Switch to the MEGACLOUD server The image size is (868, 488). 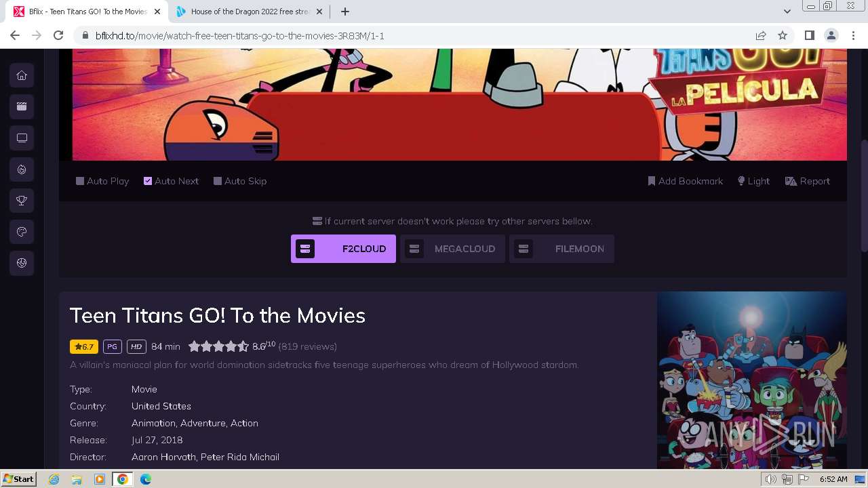click(x=452, y=249)
